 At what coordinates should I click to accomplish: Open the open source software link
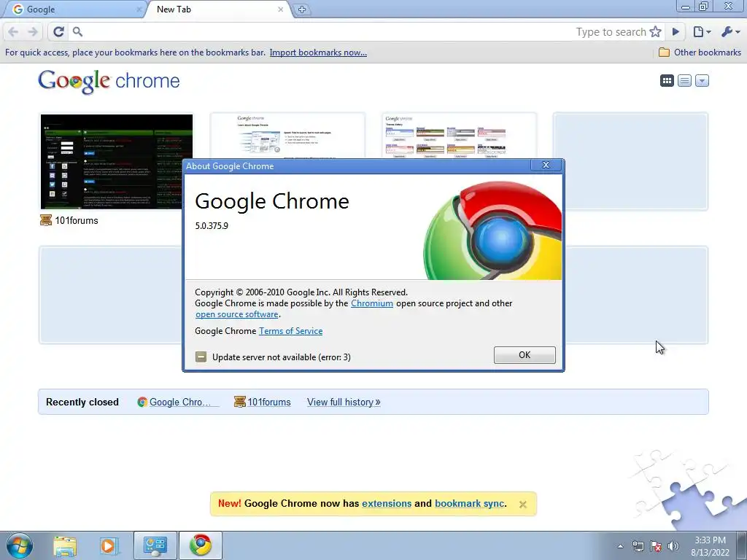[x=237, y=314]
